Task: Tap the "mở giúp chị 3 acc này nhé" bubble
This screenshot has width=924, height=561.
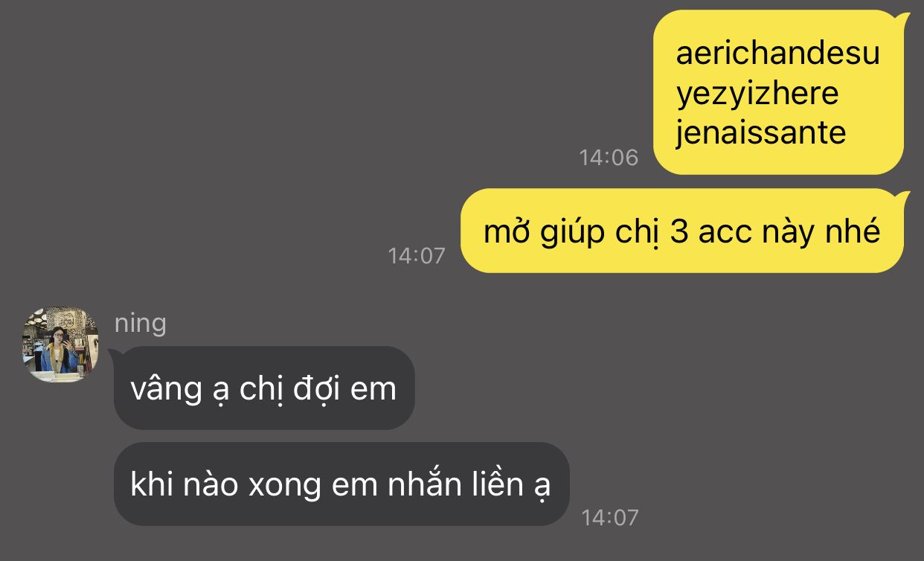Action: (682, 231)
